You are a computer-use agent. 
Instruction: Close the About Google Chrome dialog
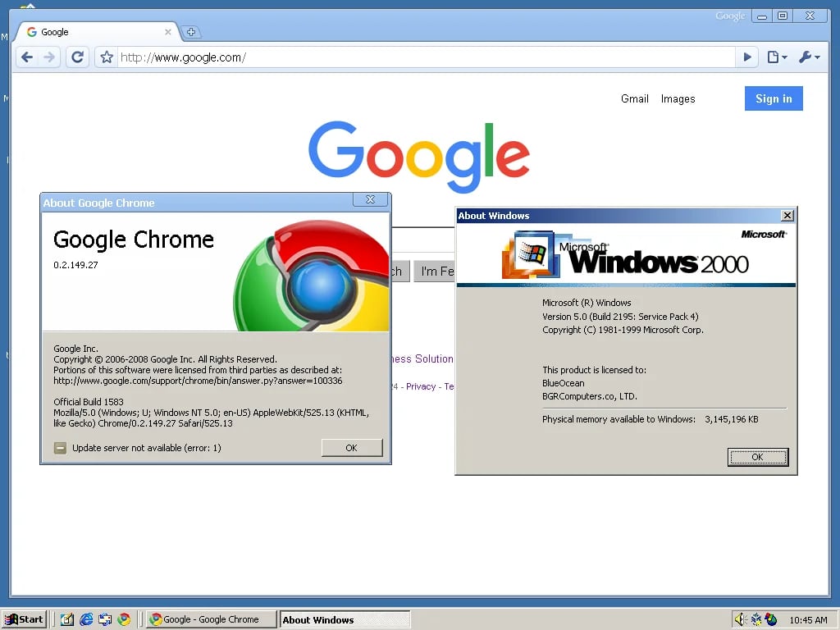(370, 199)
